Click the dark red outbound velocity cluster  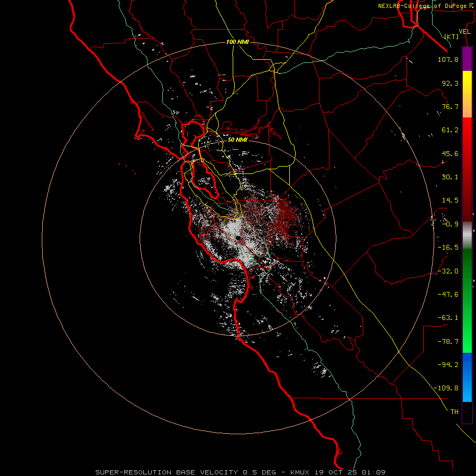tap(287, 217)
